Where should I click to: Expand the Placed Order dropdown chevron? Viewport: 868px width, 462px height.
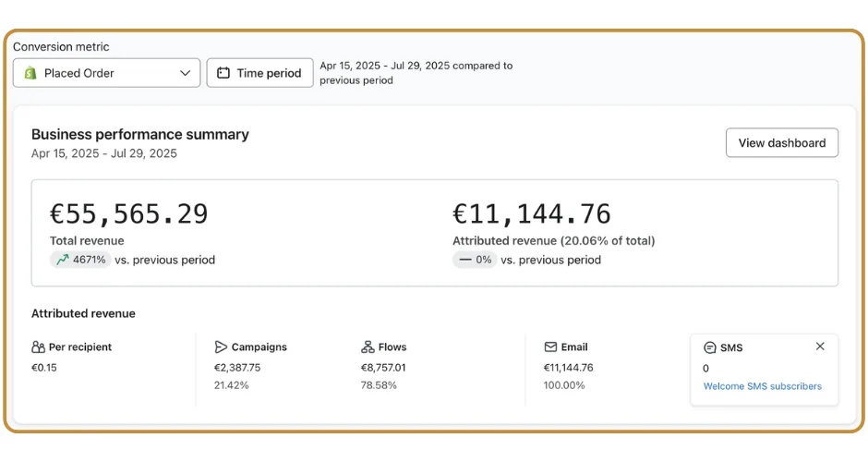pos(185,73)
